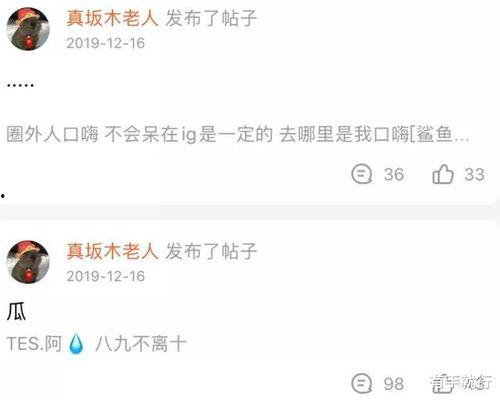Image resolution: width=500 pixels, height=400 pixels.
Task: Open the avatar of the first post
Action: point(28,29)
